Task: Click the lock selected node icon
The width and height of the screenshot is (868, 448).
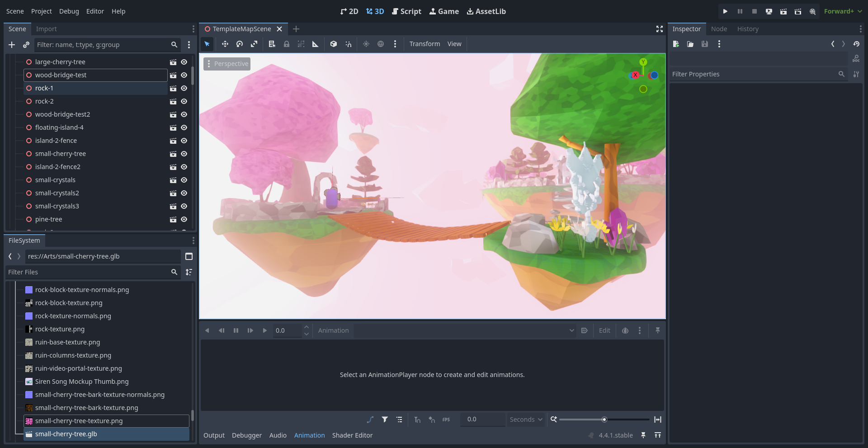Action: tap(287, 44)
